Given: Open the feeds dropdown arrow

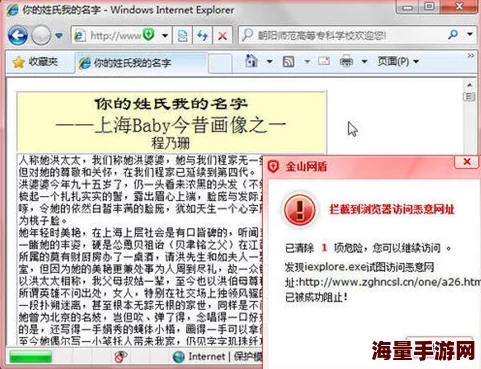Looking at the screenshot, I should 307,62.
